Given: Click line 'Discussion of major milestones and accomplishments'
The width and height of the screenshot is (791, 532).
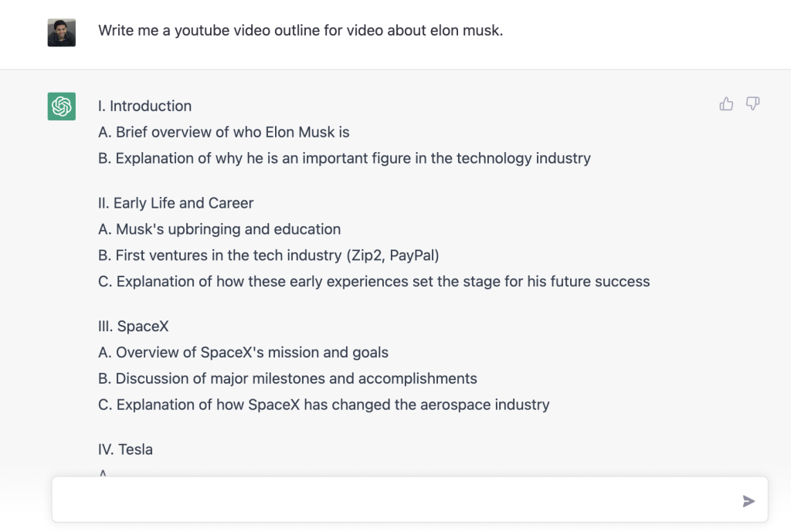Looking at the screenshot, I should coord(287,378).
